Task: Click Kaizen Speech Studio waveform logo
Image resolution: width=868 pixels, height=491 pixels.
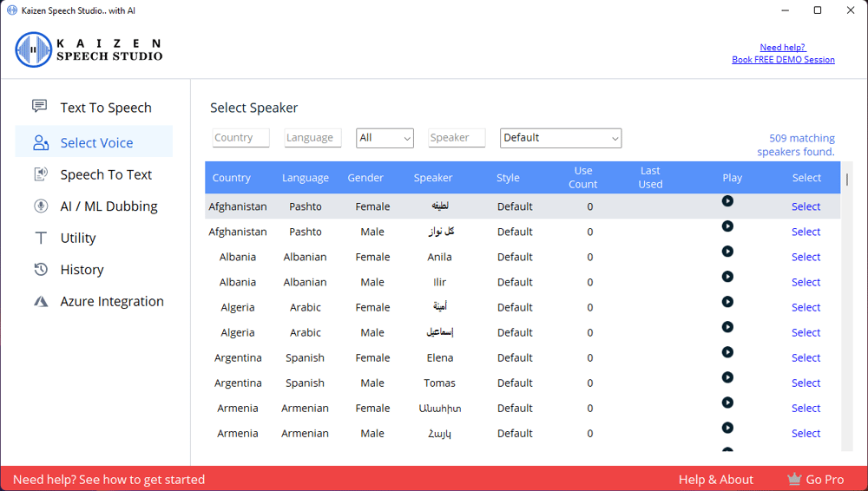Action: (34, 49)
